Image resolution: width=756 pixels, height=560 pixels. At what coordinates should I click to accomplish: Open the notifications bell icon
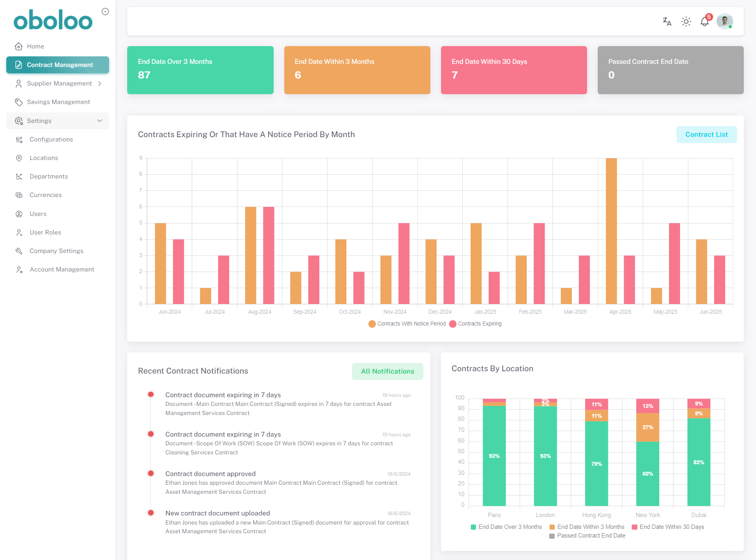(x=705, y=21)
